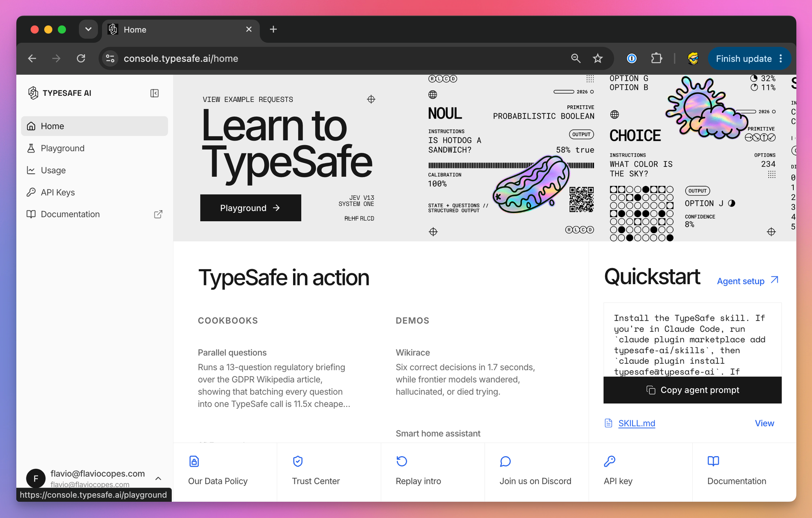Viewport: 812px width, 518px height.
Task: Click the Quickstart heading
Action: point(652,277)
